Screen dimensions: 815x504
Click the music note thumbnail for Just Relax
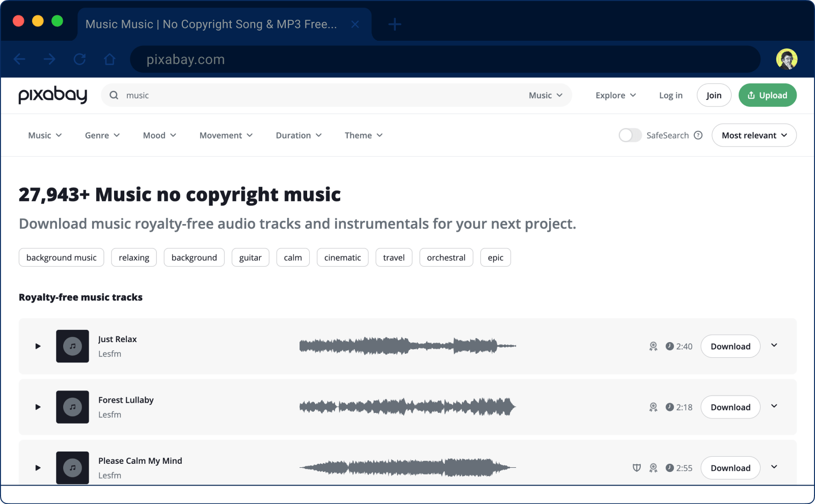coord(72,346)
